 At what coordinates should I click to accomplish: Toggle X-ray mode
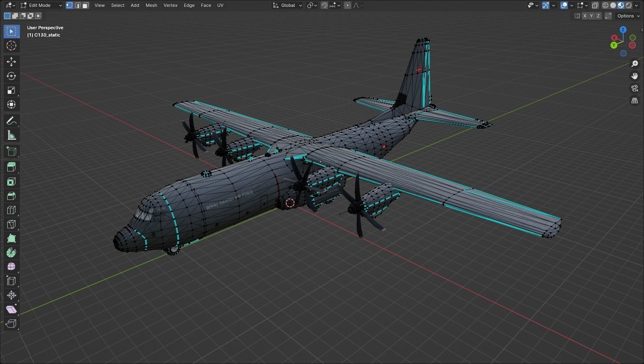[x=595, y=5]
